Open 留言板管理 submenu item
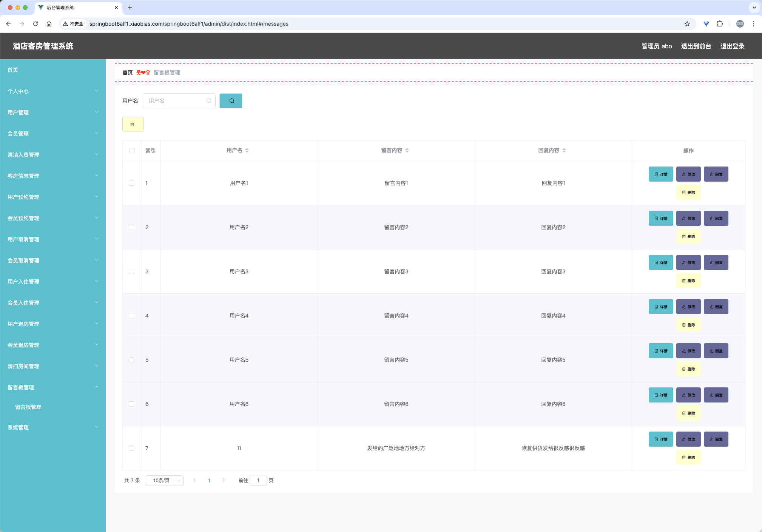 click(x=53, y=407)
